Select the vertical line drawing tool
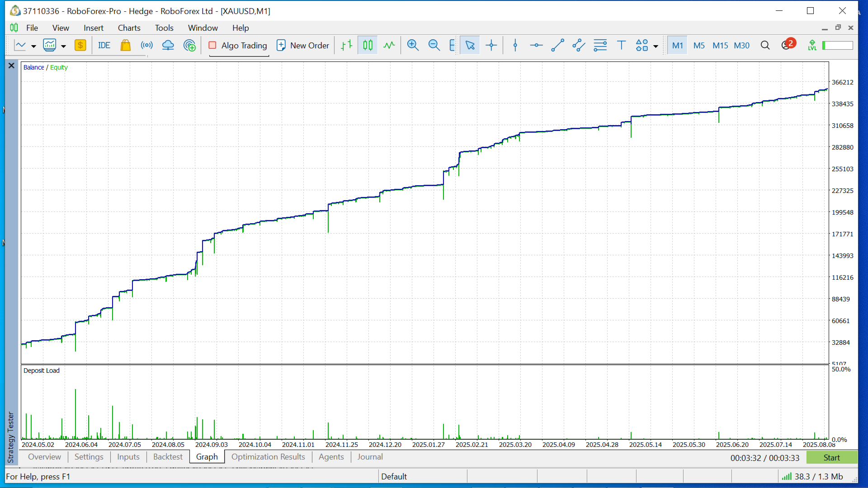The image size is (868, 488). (x=515, y=45)
